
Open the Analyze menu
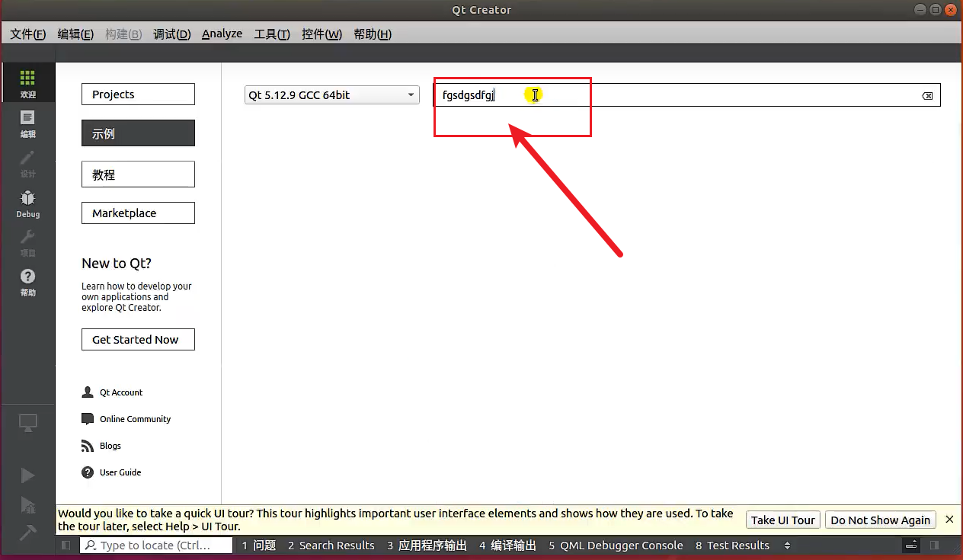(222, 34)
